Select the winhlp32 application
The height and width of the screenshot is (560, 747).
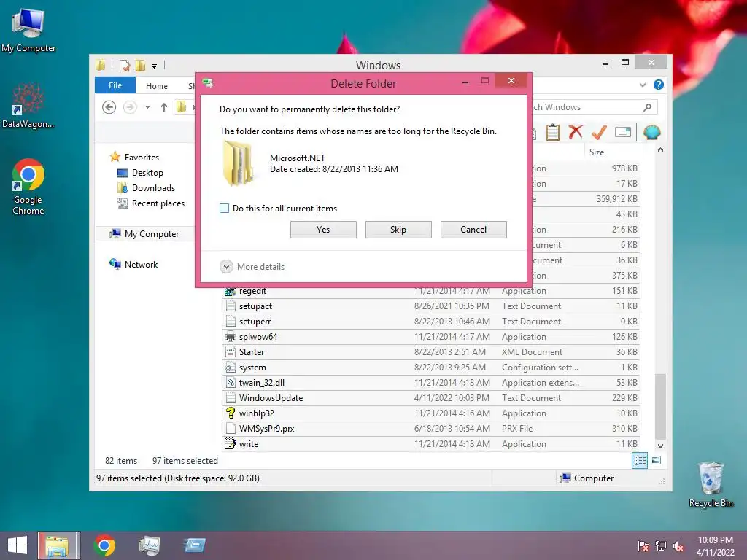pos(431,413)
